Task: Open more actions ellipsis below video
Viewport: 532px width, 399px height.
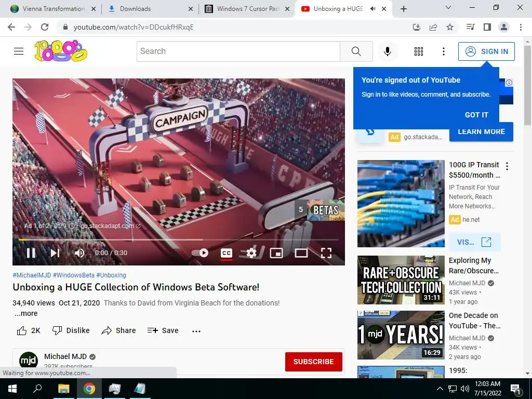Action: point(196,331)
